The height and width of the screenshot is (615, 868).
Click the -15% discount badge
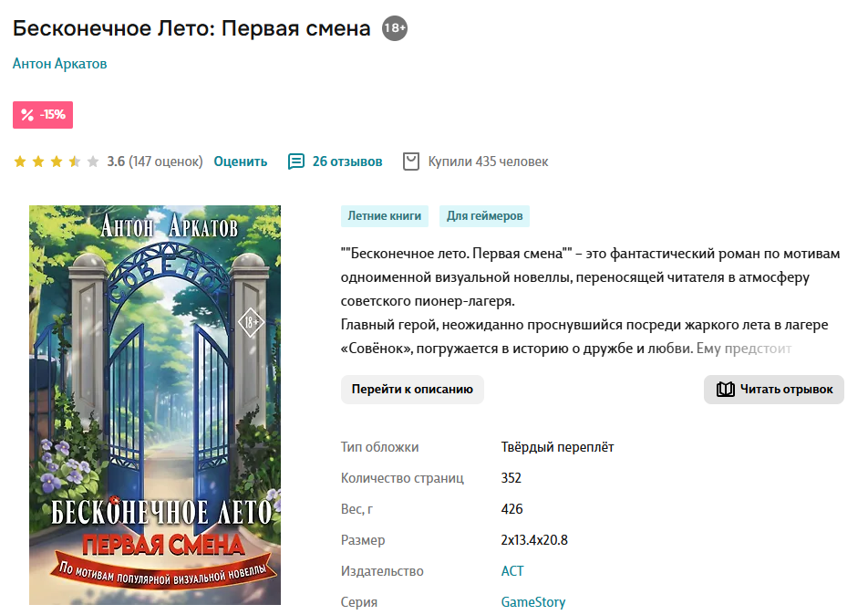(43, 115)
